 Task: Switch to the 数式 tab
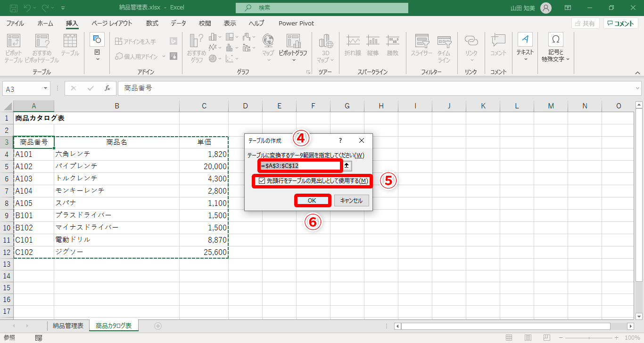pos(152,23)
